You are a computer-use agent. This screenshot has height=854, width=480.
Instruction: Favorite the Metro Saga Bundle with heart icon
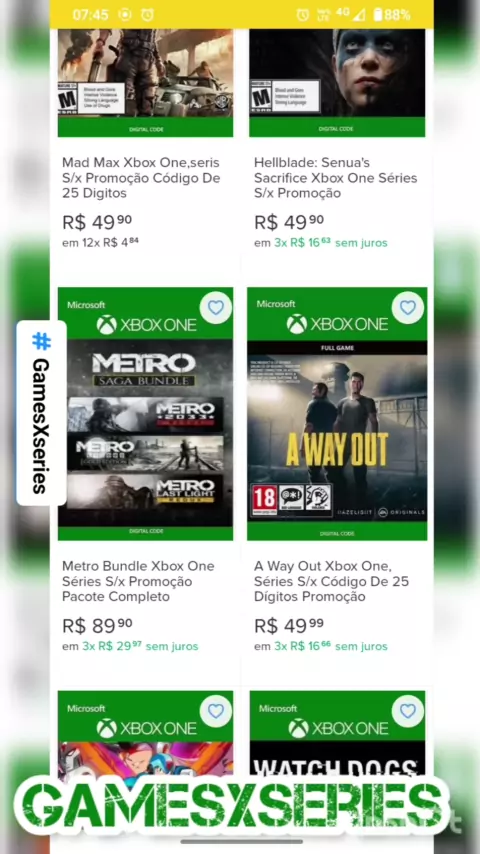click(x=216, y=308)
